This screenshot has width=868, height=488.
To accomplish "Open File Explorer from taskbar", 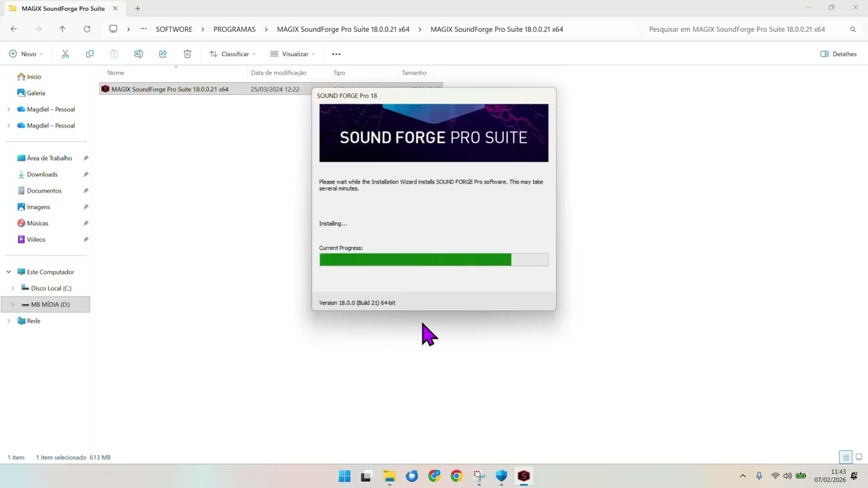I will (x=389, y=476).
